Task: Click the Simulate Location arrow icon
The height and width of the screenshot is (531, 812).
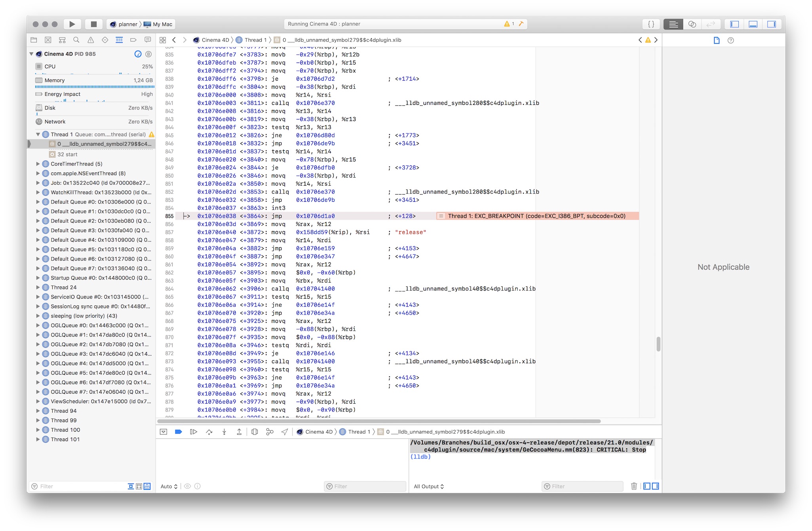Action: click(285, 432)
